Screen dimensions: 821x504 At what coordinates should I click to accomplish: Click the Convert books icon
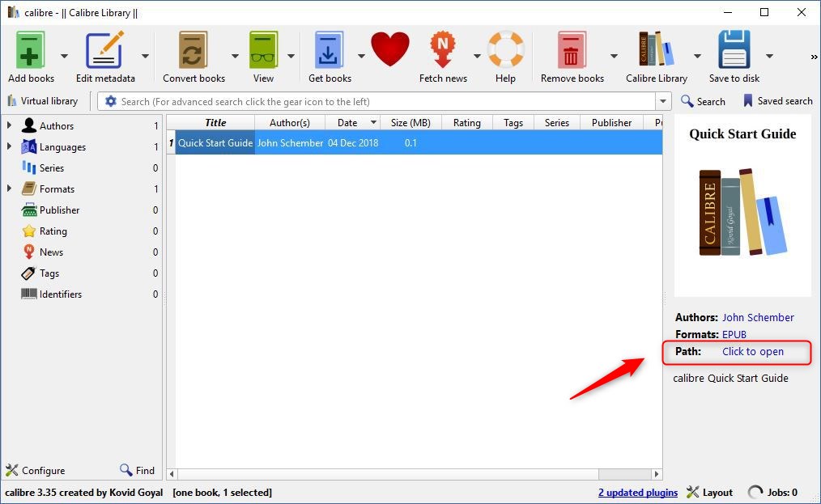(x=194, y=51)
